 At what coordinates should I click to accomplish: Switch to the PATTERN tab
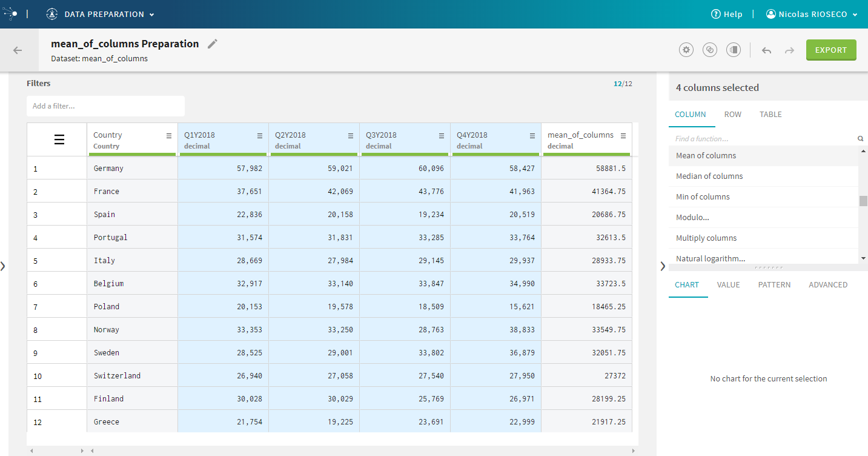click(x=774, y=285)
